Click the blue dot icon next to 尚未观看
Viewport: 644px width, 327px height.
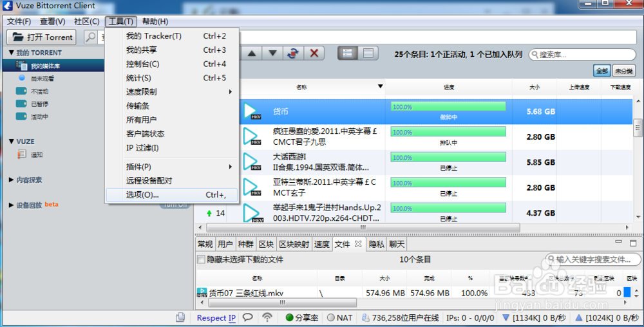(22, 78)
